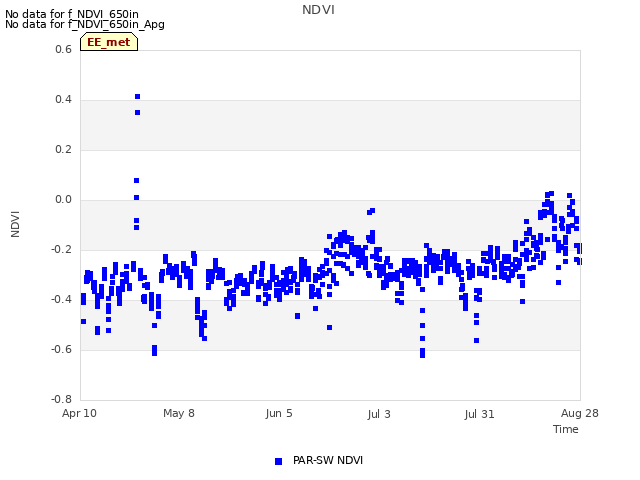Click the 0.6 y-axis tick label

coord(63,49)
